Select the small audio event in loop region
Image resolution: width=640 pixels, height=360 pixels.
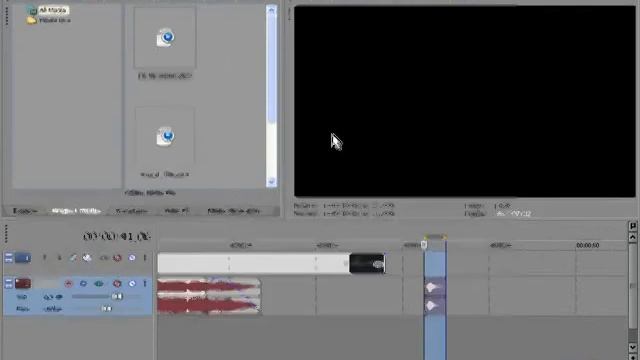tap(435, 296)
